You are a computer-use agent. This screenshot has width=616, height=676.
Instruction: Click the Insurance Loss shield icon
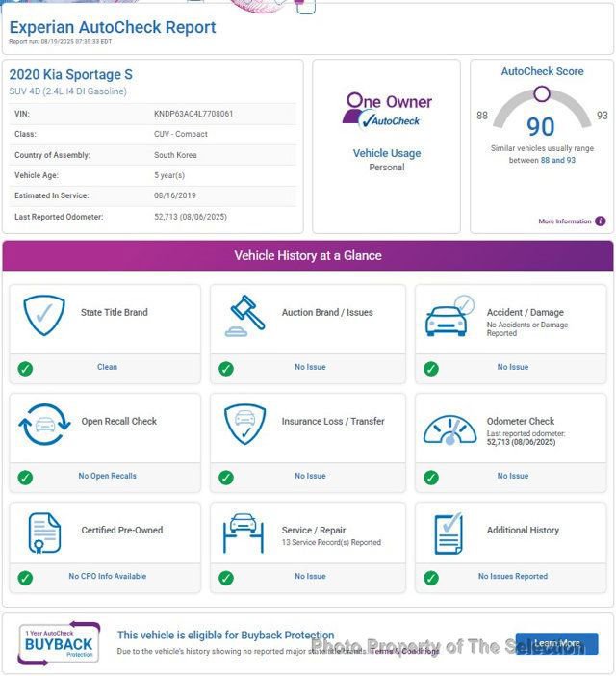245,425
